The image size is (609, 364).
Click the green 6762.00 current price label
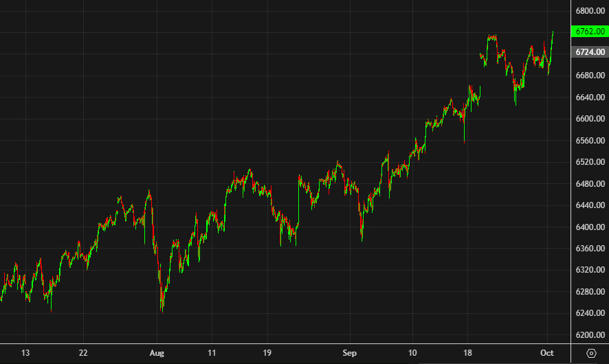(x=590, y=31)
